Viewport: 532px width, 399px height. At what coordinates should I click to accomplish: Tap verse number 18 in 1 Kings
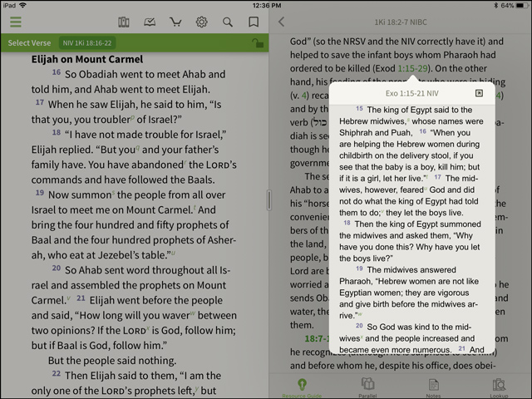pos(57,132)
